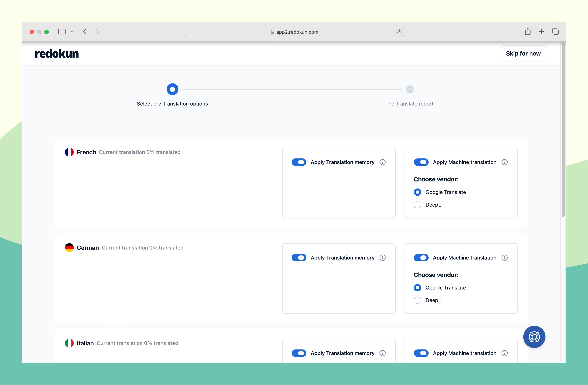The height and width of the screenshot is (385, 588).
Task: Click the Select pre-translation options step indicator
Action: [x=172, y=89]
